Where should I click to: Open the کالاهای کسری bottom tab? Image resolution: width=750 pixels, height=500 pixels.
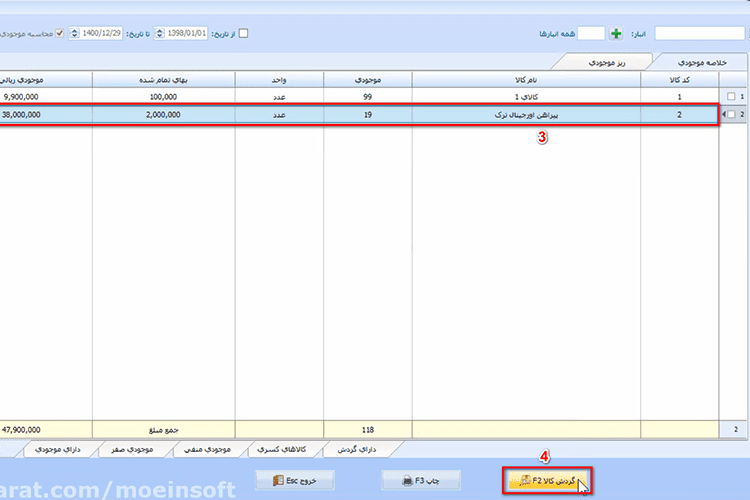coord(282,449)
